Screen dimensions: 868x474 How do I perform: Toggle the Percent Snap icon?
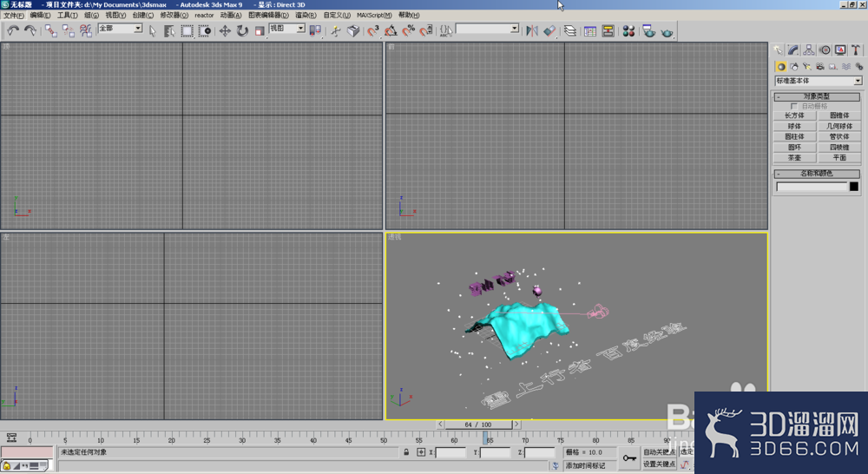click(x=409, y=31)
